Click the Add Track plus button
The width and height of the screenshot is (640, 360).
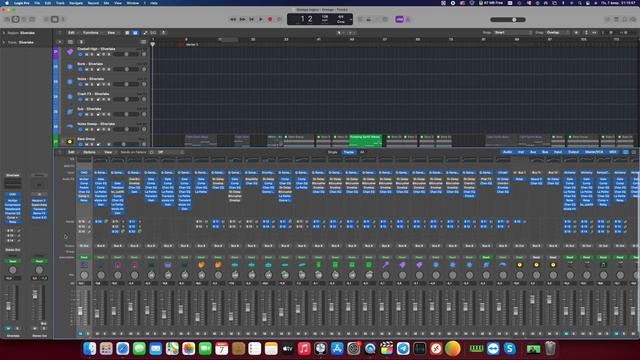pos(60,42)
